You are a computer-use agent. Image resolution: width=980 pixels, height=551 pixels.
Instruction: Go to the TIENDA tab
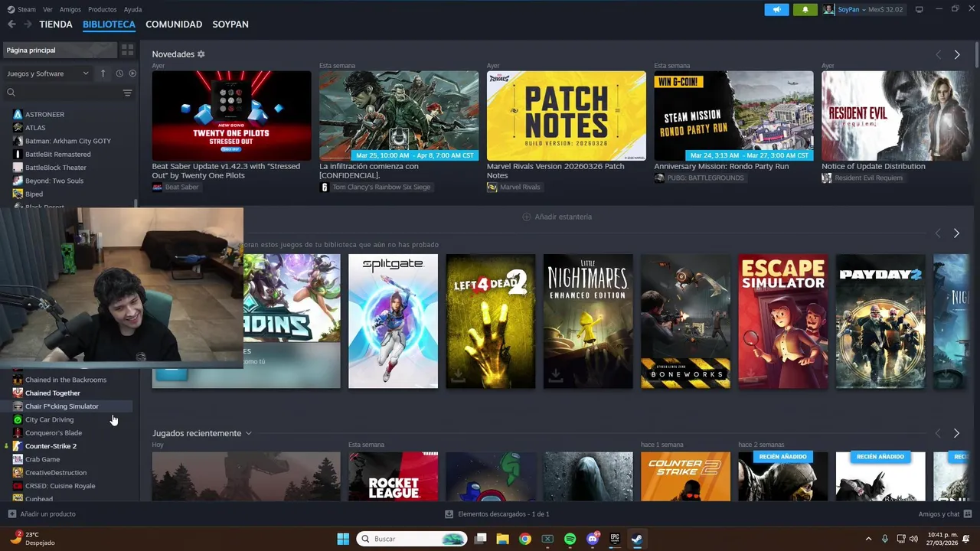point(56,24)
